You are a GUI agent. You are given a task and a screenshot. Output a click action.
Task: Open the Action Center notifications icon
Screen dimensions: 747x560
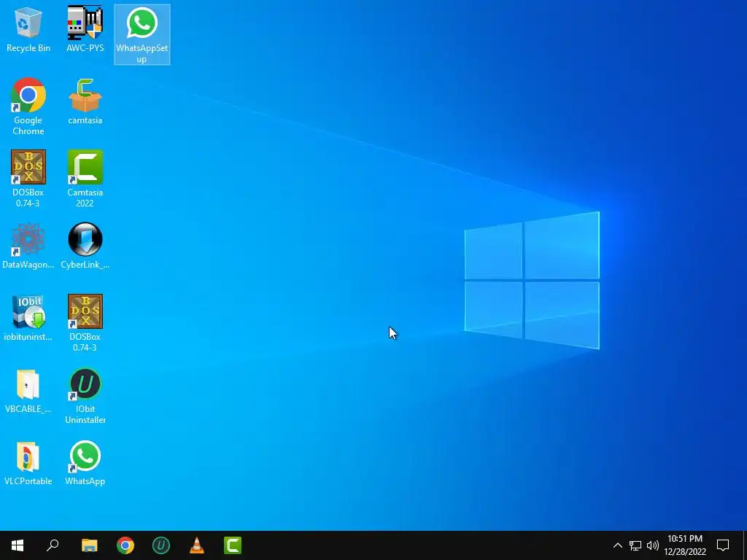[723, 545]
